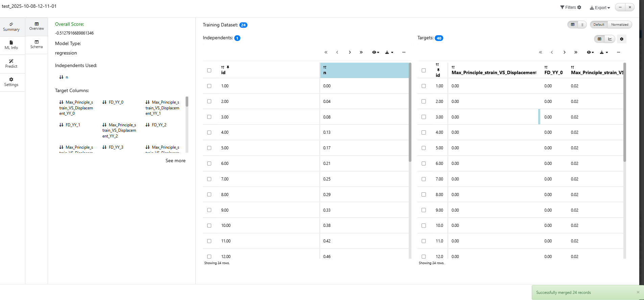Select all rows in the Targets table
The image size is (644, 300).
pos(424,70)
